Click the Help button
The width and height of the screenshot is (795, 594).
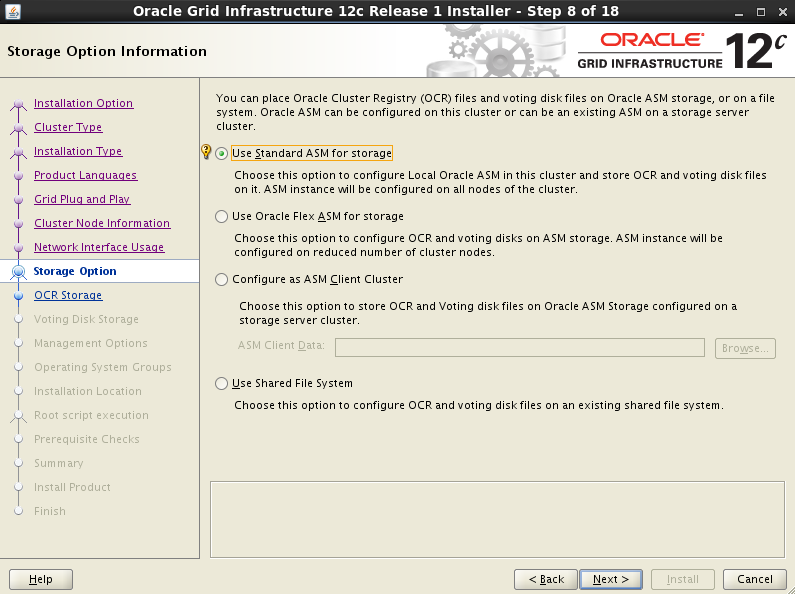click(x=41, y=579)
